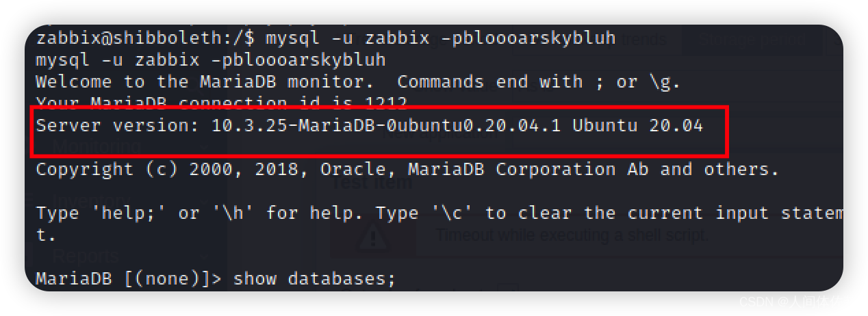Click the Ubuntu 20.04 version text
868x316 pixels.
coord(638,126)
